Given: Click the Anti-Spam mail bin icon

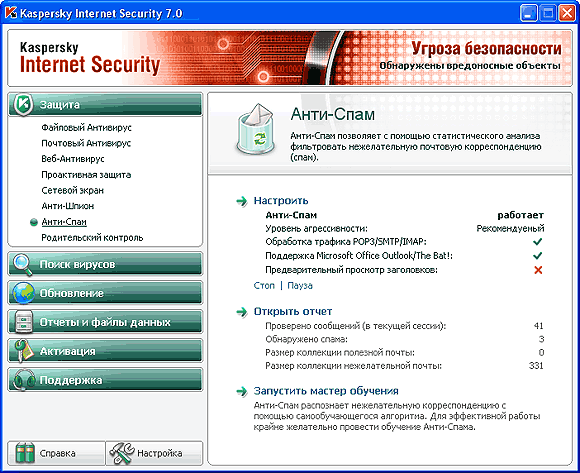Looking at the screenshot, I should 256,129.
